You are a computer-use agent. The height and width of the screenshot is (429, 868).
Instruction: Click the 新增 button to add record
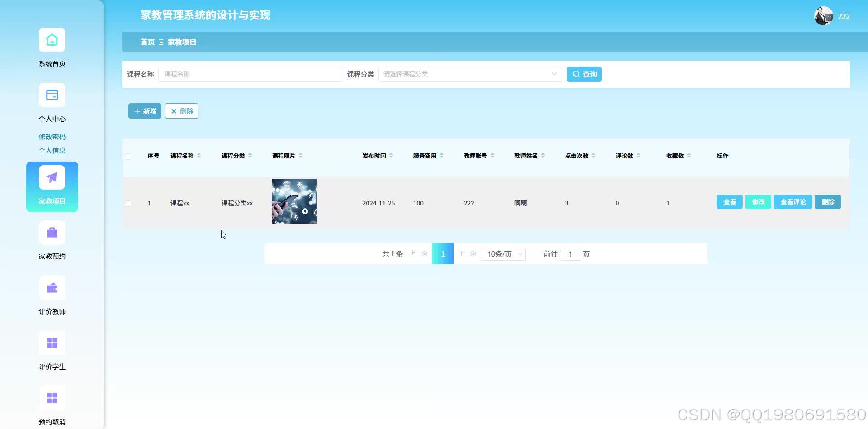[x=144, y=111]
